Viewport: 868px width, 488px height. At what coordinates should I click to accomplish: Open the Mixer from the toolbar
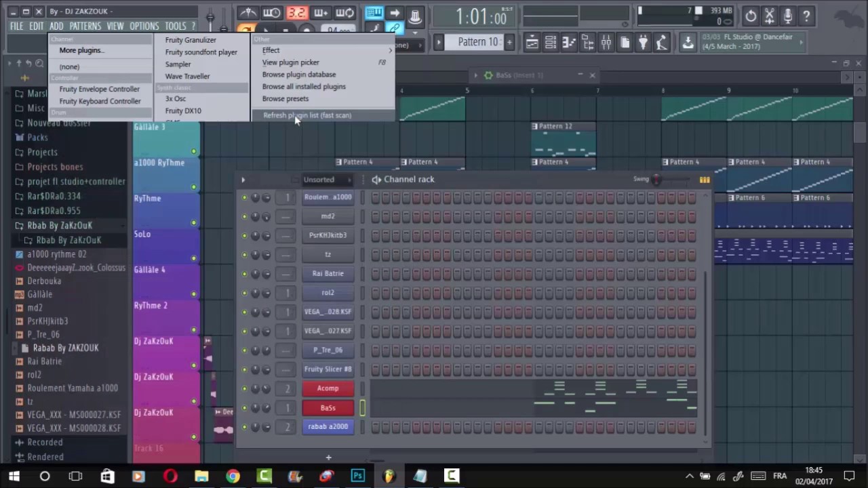coord(606,43)
